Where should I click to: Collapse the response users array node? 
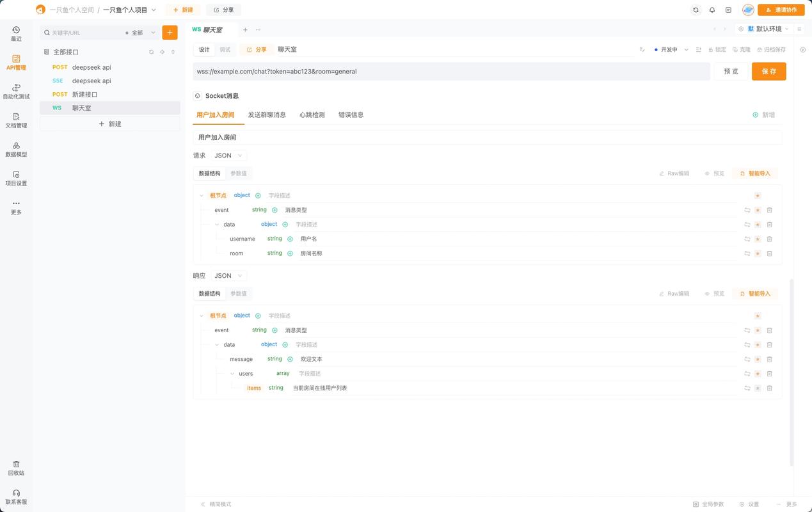[x=232, y=374]
